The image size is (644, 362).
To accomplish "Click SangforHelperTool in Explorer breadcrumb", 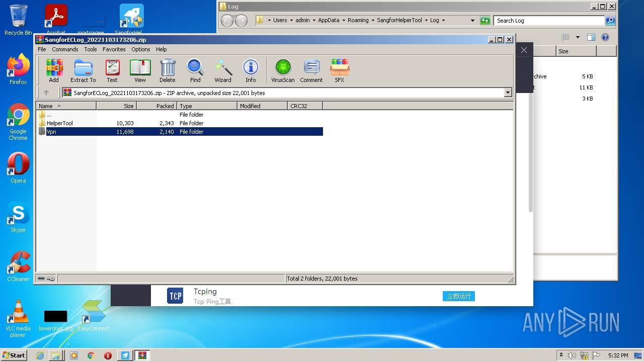I will (x=399, y=21).
